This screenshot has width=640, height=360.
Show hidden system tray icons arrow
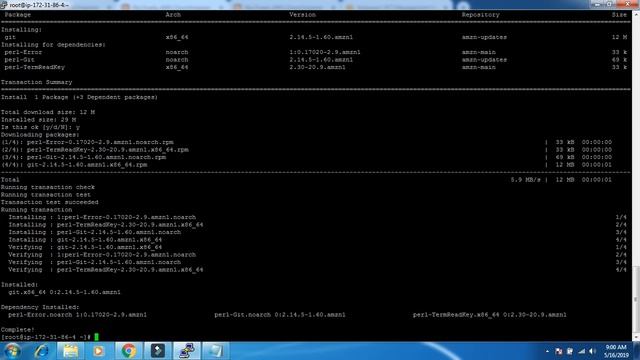point(547,351)
